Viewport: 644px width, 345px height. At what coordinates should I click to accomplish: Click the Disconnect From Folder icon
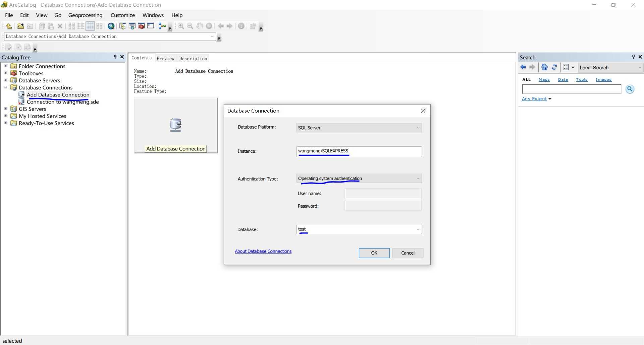coord(30,26)
